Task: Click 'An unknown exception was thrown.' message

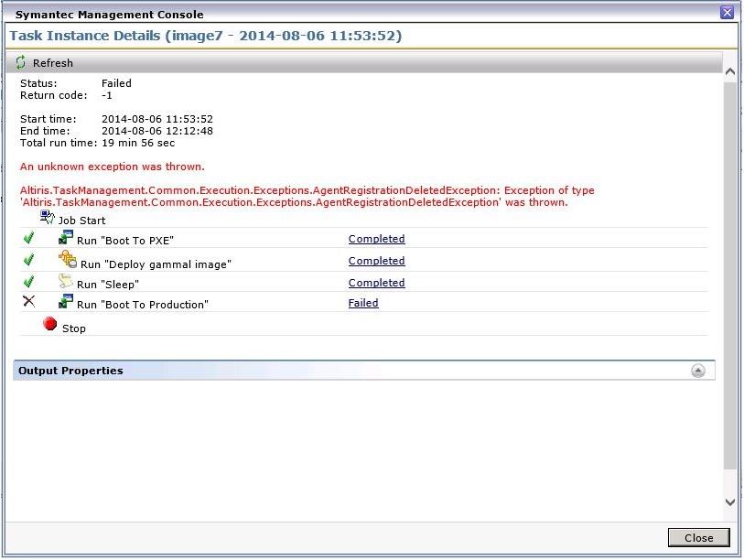Action: [x=113, y=167]
